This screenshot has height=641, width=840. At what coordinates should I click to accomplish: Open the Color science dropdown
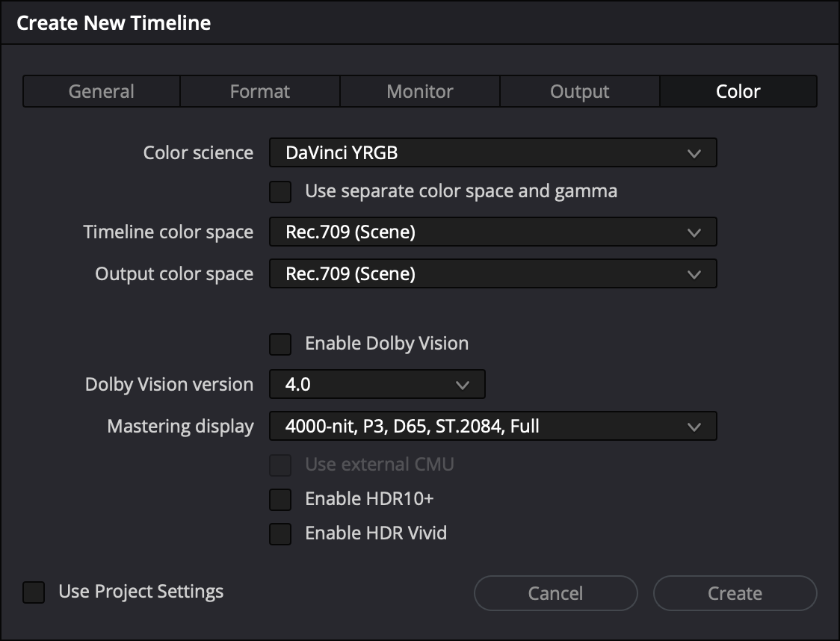(492, 153)
